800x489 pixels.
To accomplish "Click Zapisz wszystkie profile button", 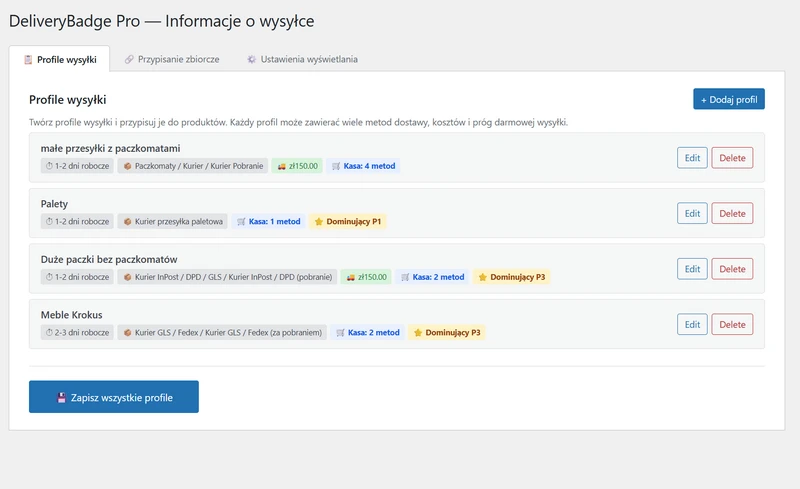I will (114, 397).
